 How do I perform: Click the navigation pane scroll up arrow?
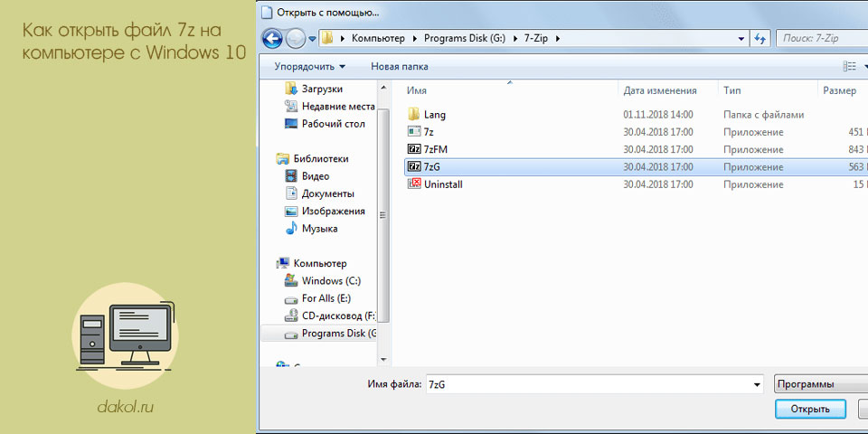click(x=383, y=87)
